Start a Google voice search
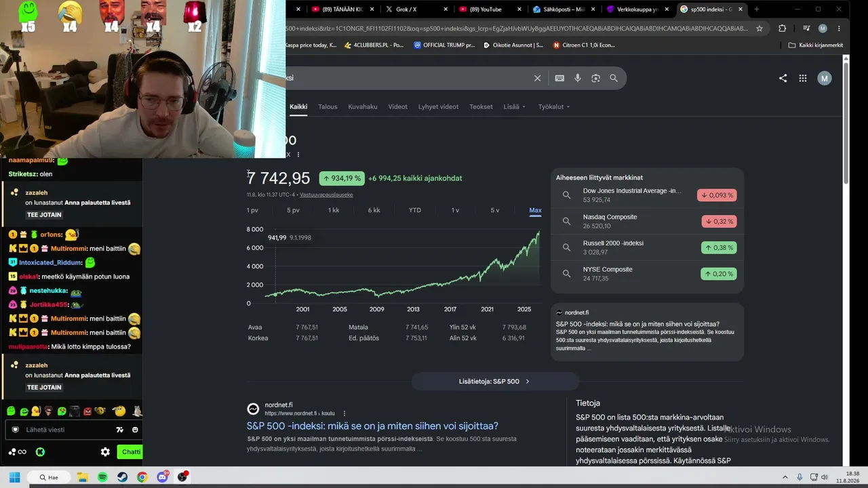The height and width of the screenshot is (488, 868). [578, 78]
